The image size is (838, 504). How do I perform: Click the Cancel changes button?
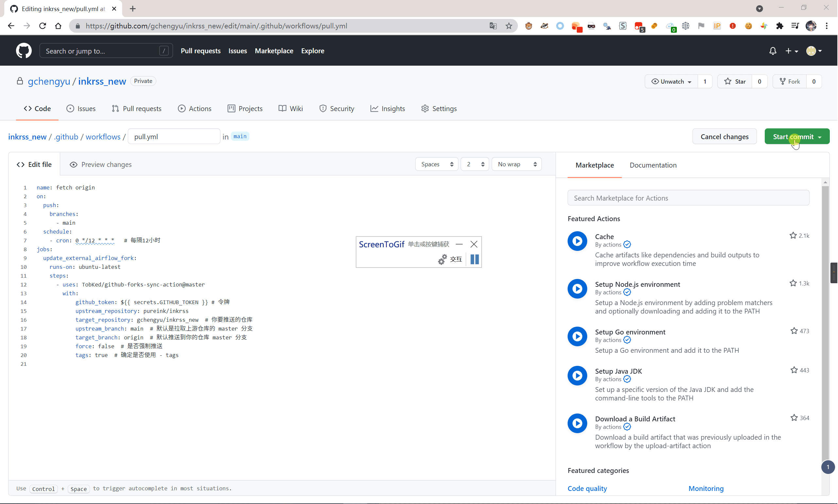(724, 137)
